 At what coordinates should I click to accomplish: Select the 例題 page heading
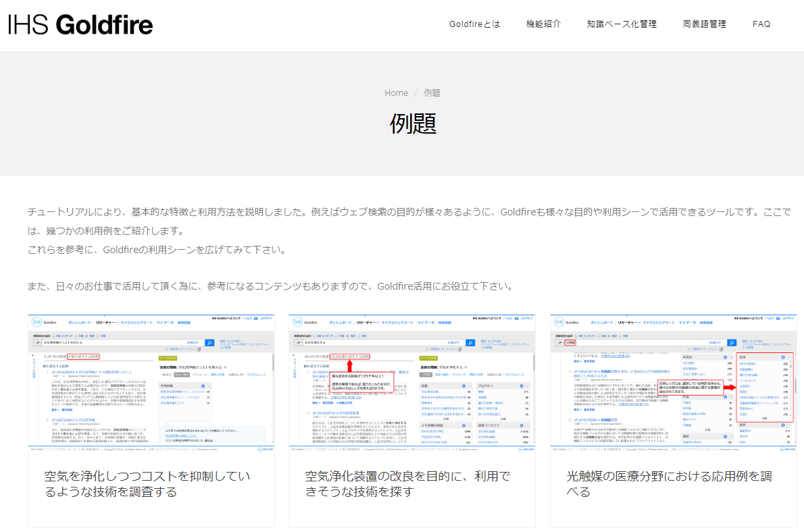point(413,124)
